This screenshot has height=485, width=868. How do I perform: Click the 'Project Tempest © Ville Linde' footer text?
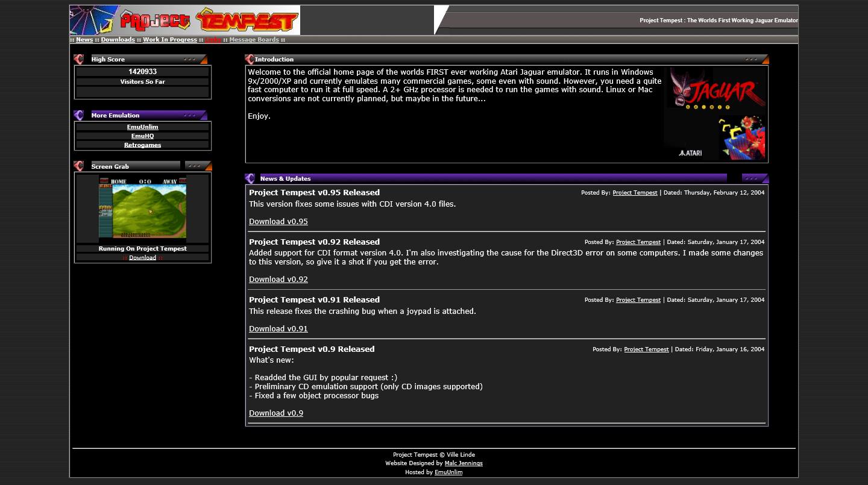tap(434, 455)
